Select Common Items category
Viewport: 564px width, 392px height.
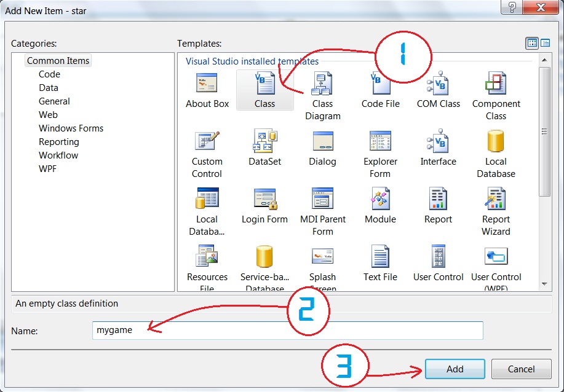tap(58, 60)
